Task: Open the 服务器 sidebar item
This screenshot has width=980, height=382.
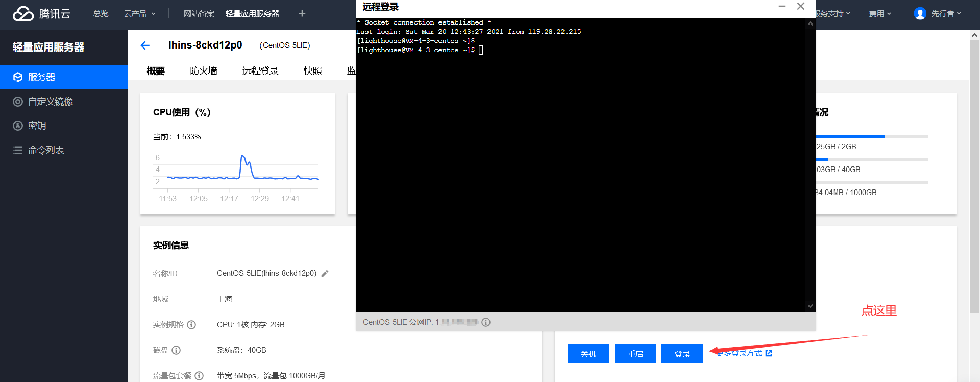Action: [x=64, y=77]
